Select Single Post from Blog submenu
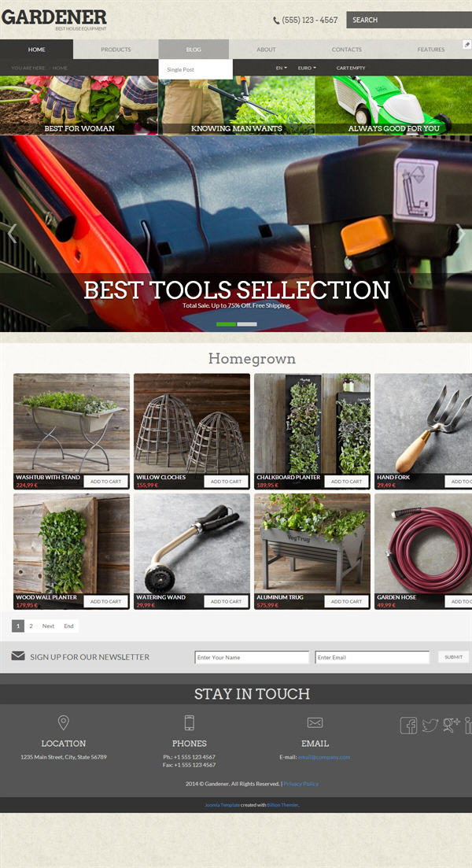The image size is (472, 868). point(180,70)
